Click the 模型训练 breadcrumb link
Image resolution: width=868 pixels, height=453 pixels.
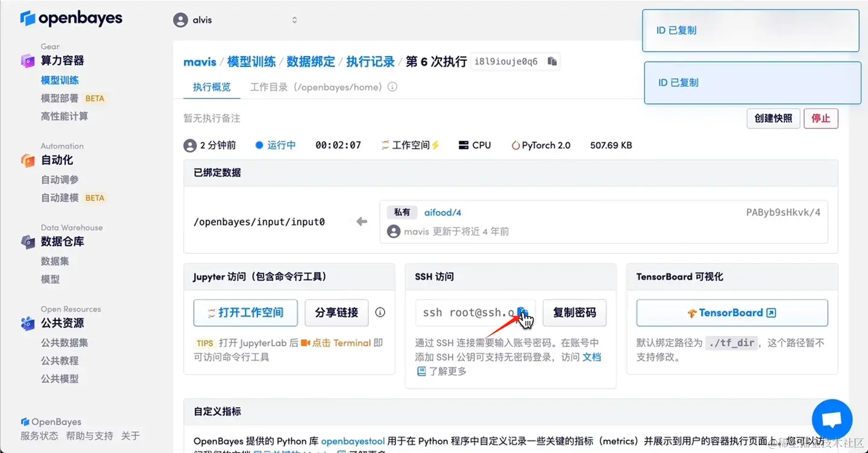point(251,62)
